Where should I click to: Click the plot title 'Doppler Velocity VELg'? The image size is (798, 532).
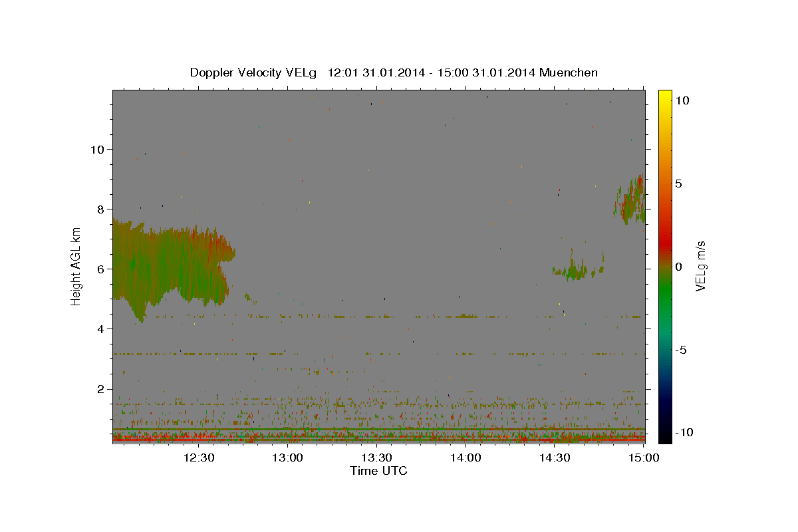[253, 72]
